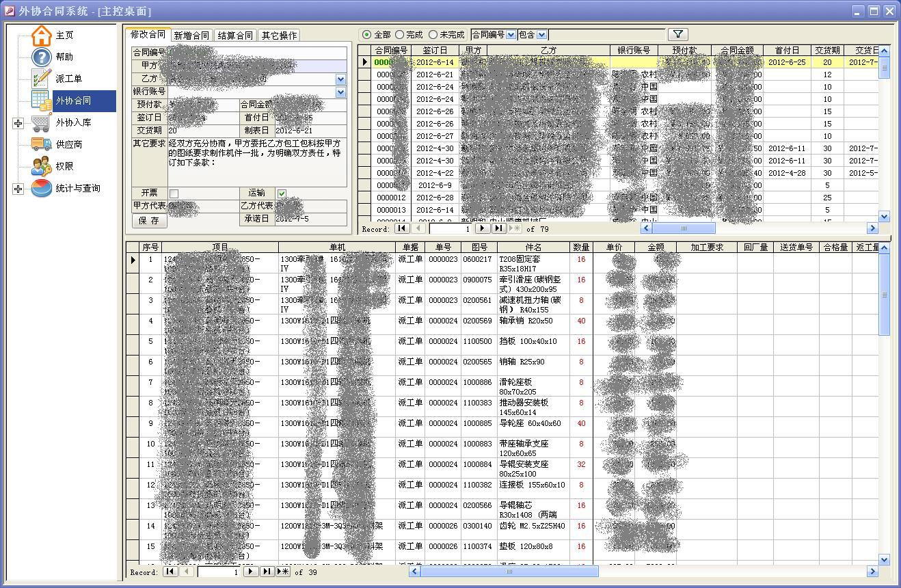This screenshot has height=588, width=901.
Task: Add new record in contract list navigator
Action: 515,229
